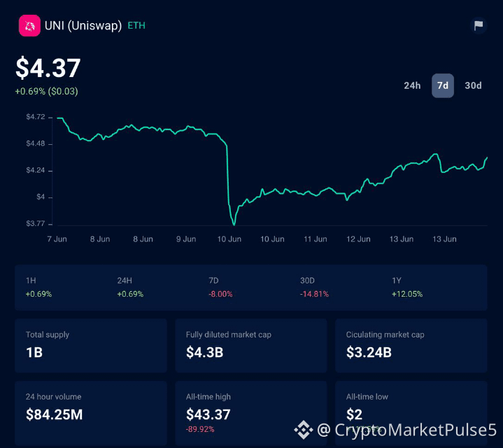Click the chart's lowest price dip point

[234, 224]
